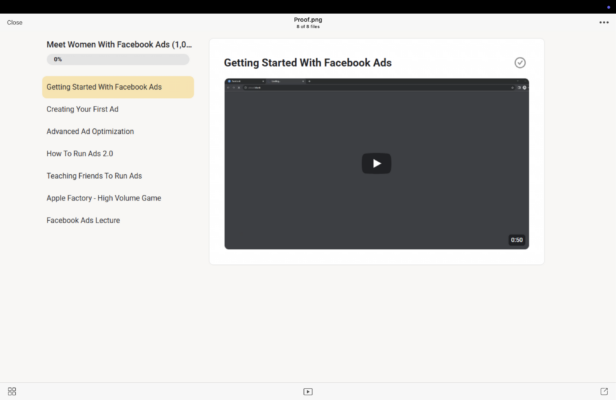Mark lesson complete with the checkmark icon
Image resolution: width=616 pixels, height=400 pixels.
click(x=520, y=62)
